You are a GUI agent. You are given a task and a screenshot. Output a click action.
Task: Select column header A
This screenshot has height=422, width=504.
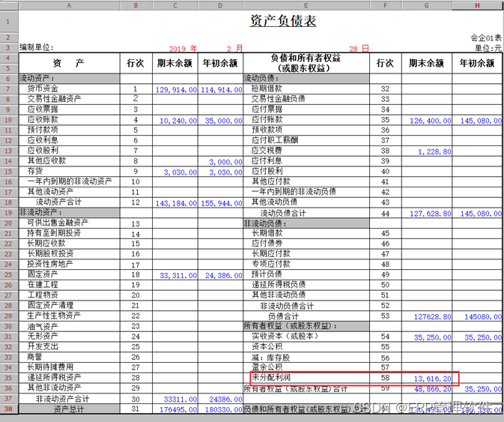[x=69, y=5]
